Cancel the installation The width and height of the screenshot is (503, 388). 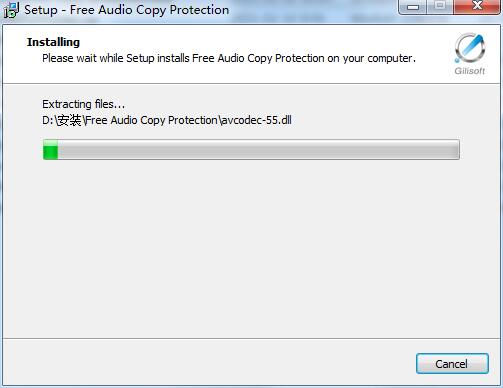pos(452,364)
